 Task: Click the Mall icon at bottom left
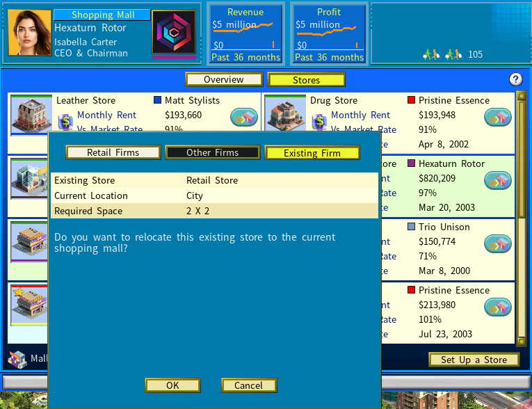coord(17,359)
